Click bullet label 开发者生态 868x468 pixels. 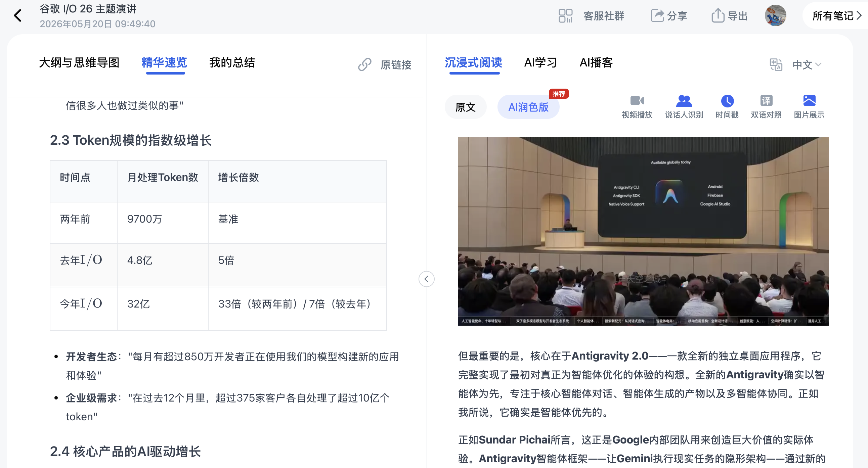91,357
